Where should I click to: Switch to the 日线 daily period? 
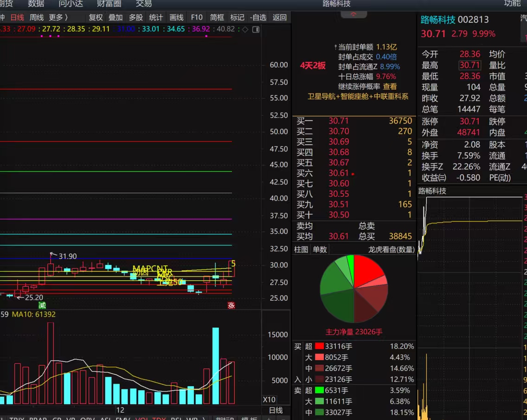(17, 18)
